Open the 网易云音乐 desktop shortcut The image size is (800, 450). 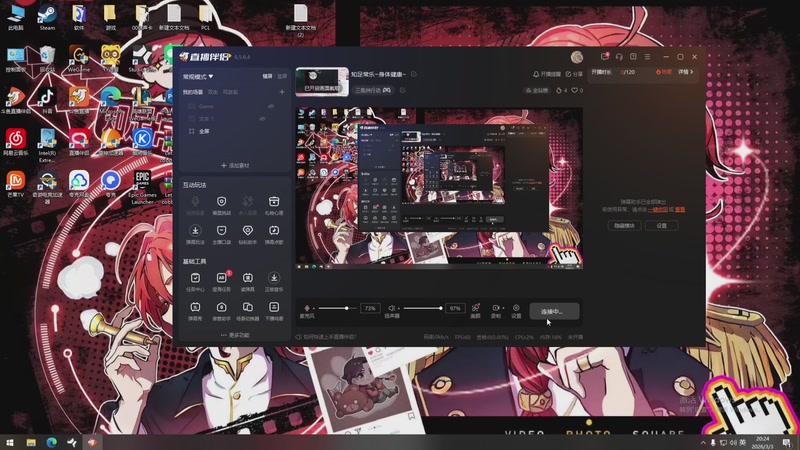tap(16, 142)
